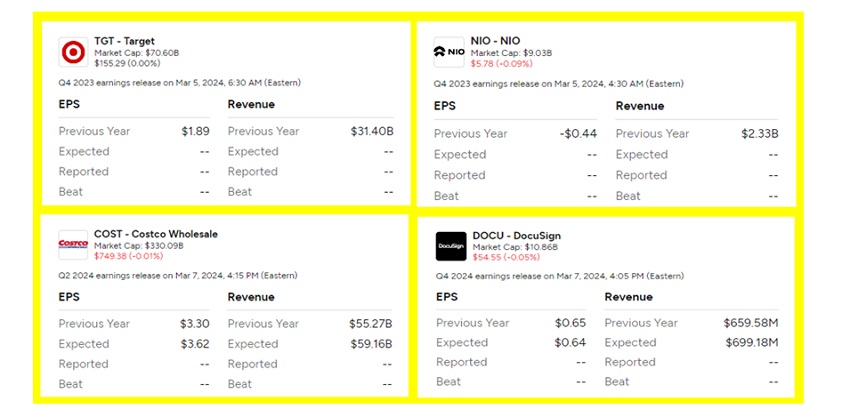Click DocuSign's expected revenue $699.18M
850x417 pixels.
click(752, 342)
